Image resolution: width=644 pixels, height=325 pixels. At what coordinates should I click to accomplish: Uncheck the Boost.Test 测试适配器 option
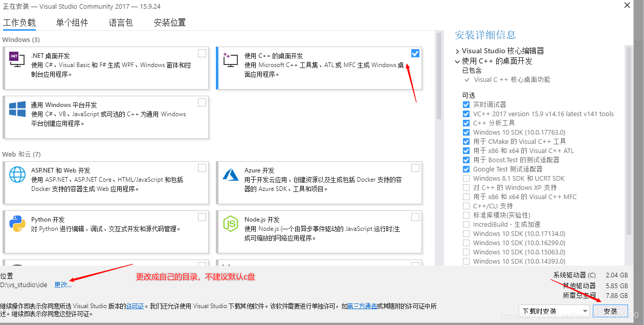point(466,160)
